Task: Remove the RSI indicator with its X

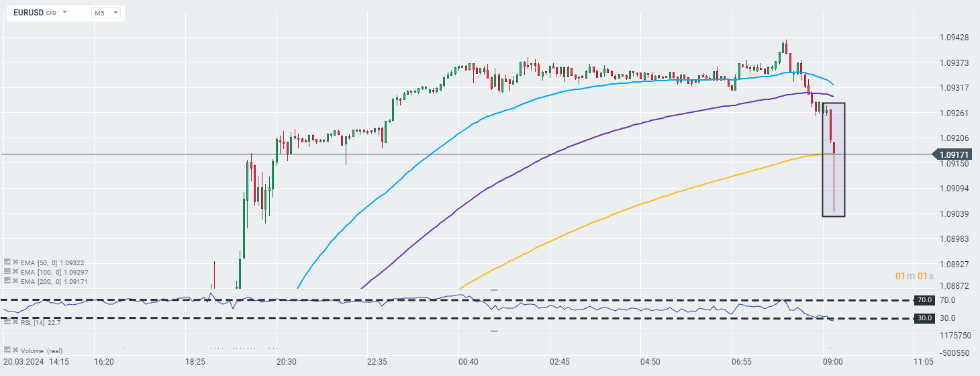Action: click(15, 322)
